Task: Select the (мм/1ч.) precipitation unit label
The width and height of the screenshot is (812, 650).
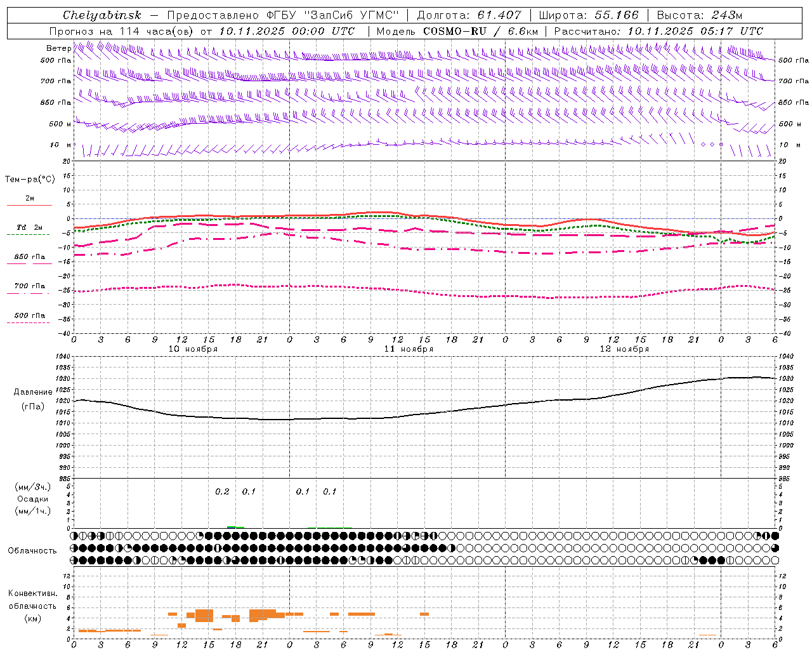Action: tap(33, 511)
